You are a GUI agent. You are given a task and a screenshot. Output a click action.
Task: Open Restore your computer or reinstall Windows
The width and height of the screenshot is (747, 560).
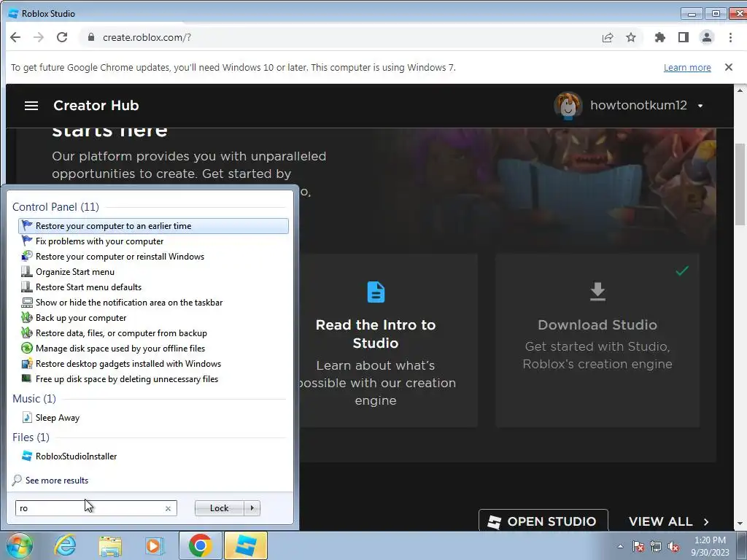[x=153, y=256]
